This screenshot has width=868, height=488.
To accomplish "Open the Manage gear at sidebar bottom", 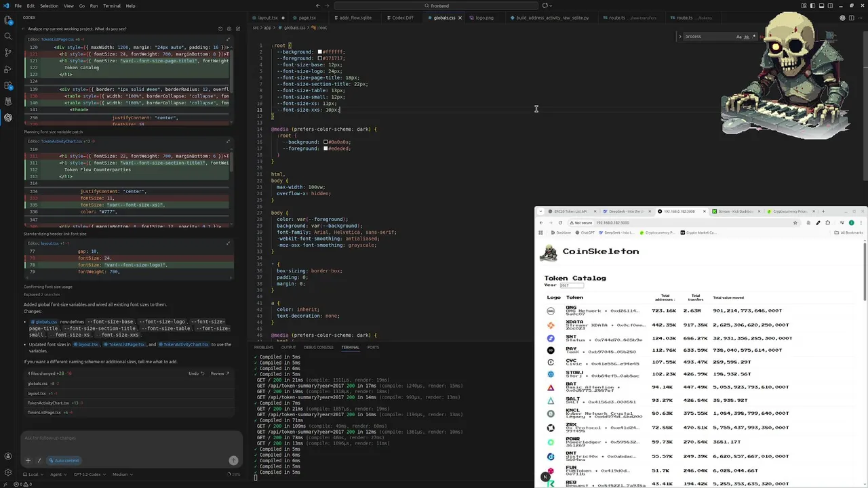I will (8, 472).
